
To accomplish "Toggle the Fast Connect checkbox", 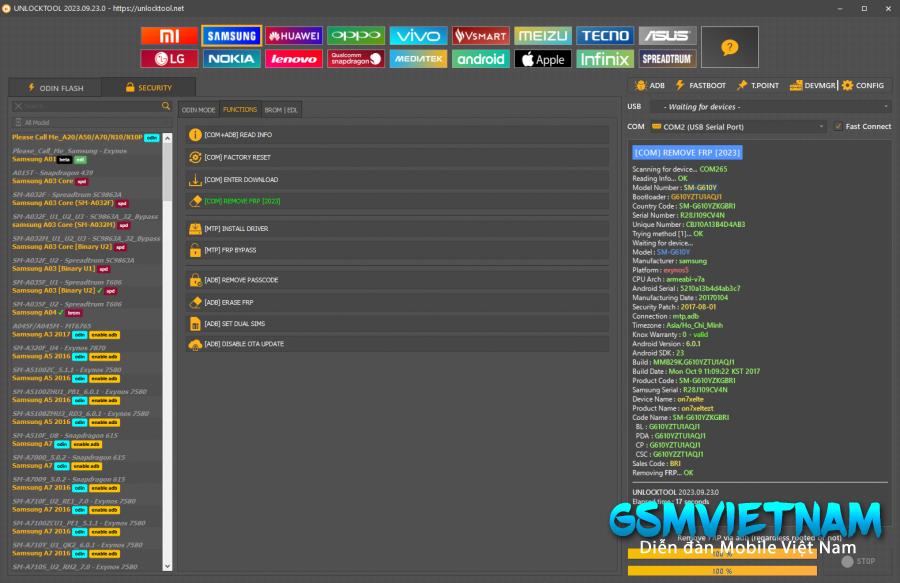I will [x=838, y=126].
